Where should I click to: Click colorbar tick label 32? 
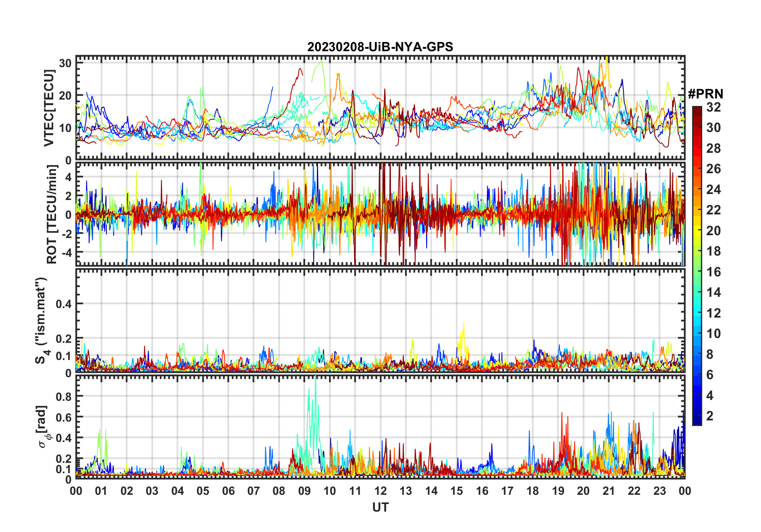(713, 107)
